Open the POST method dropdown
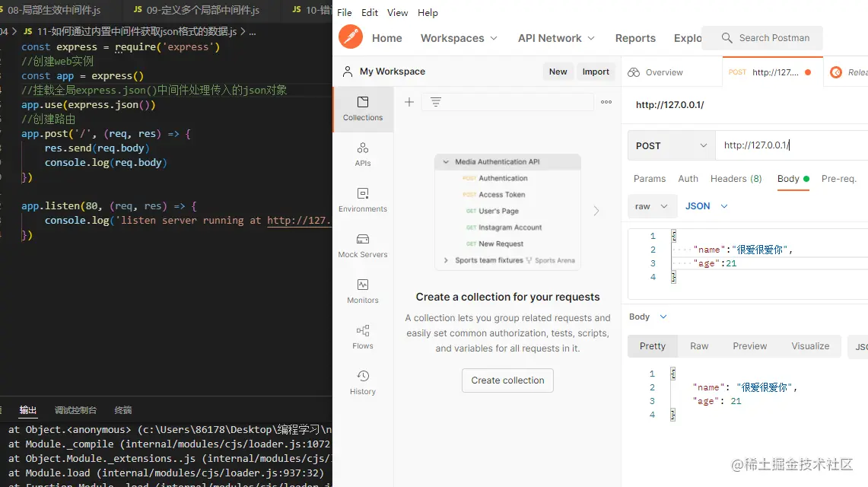Screen dimensions: 868x487 click(672, 145)
